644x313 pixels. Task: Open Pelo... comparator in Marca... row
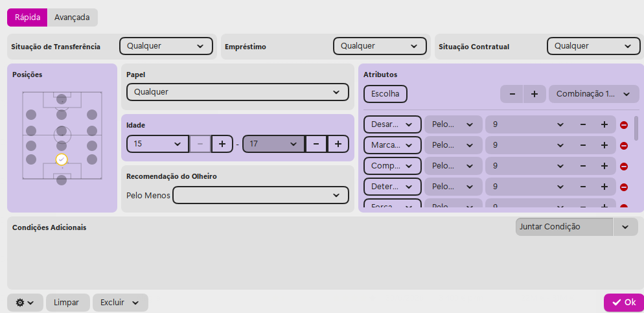(x=454, y=145)
